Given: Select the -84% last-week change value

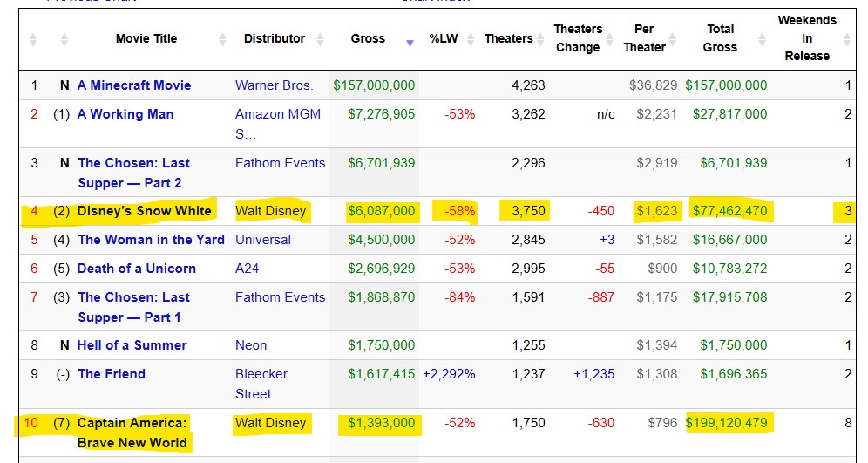Looking at the screenshot, I should [460, 296].
